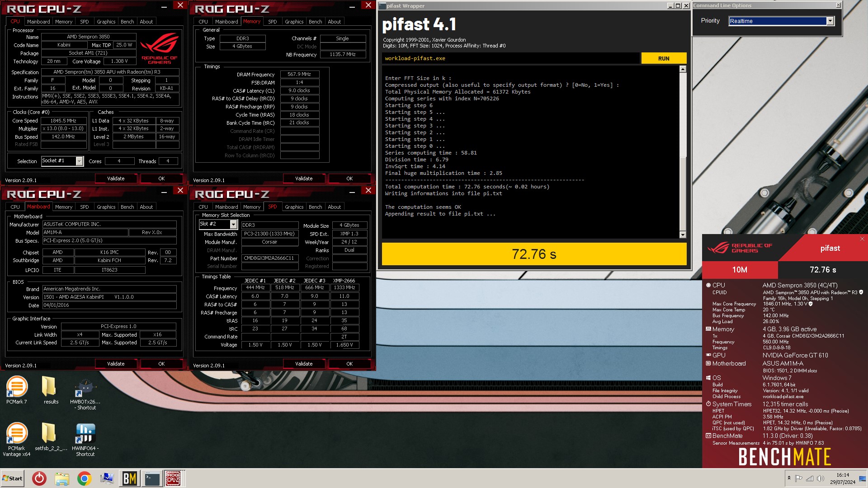Viewport: 868px width, 488px height.
Task: Close the BenchMate result panel
Action: 862,239
